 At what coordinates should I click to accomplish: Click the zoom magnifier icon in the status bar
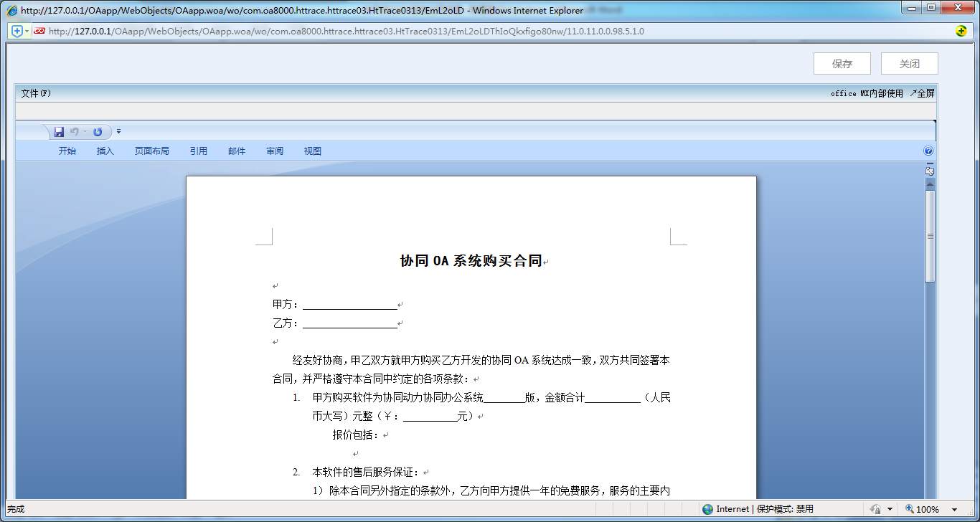tap(909, 509)
